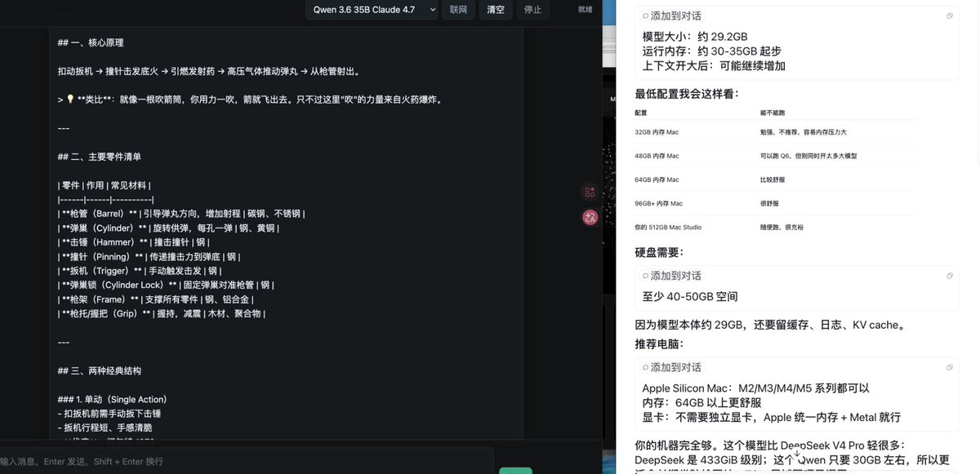Image resolution: width=980 pixels, height=474 pixels.
Task: Click the 32GB 内存 Mac table cell
Action: click(x=657, y=131)
